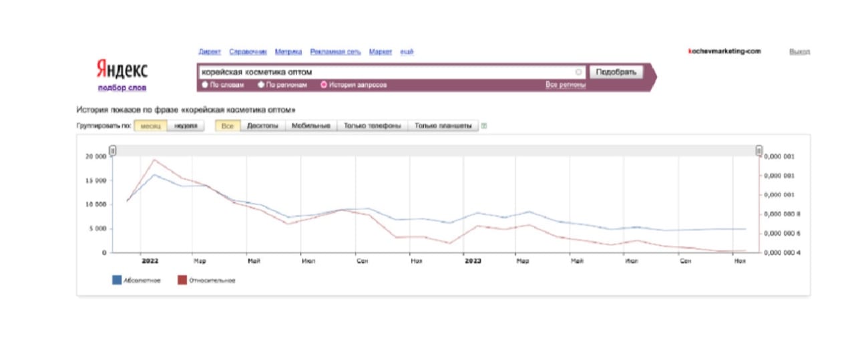Clear the search field with the X icon
Image resolution: width=868 pixels, height=340 pixels.
click(x=578, y=72)
